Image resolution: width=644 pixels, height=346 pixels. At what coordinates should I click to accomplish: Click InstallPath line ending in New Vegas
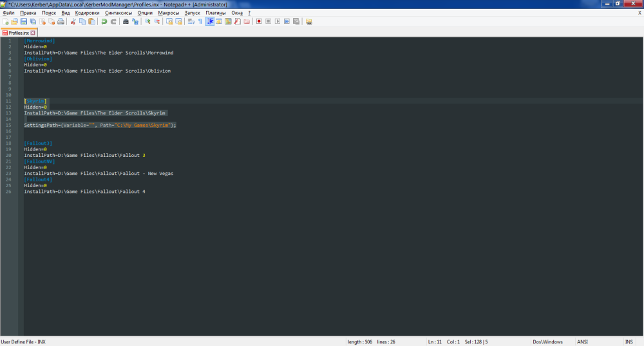coord(99,174)
